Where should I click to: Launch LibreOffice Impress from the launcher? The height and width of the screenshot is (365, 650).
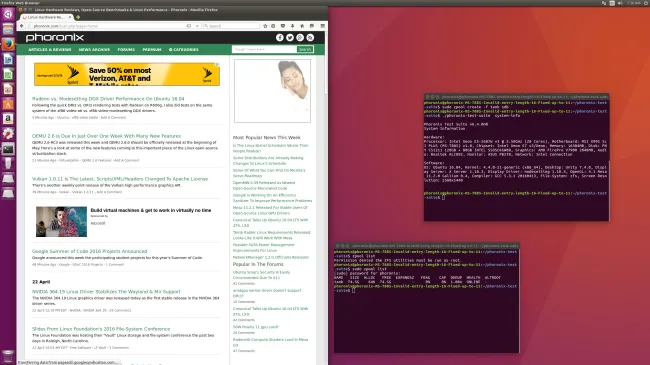pos(8,89)
